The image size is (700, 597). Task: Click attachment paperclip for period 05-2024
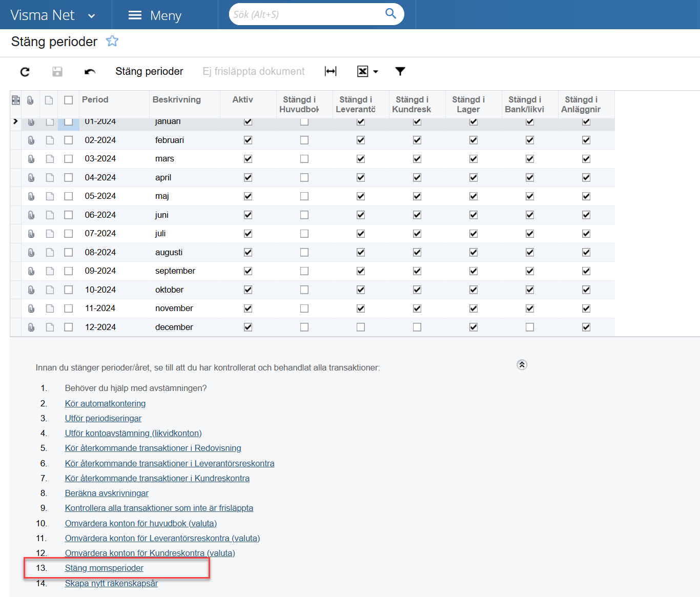point(31,196)
